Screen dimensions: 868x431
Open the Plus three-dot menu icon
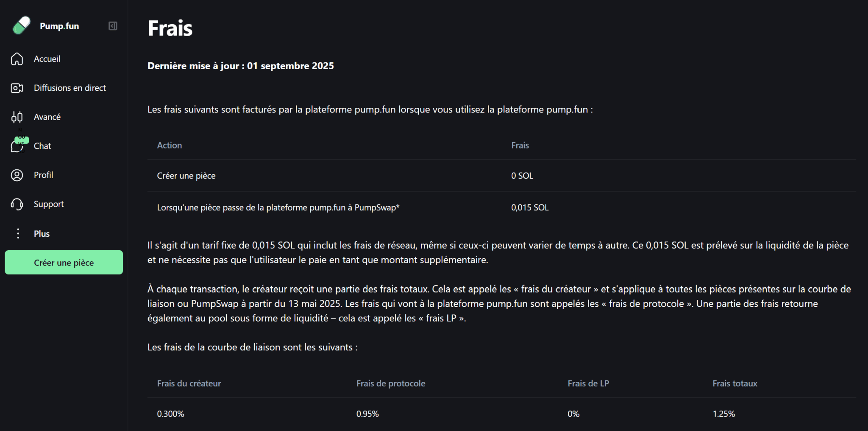(18, 233)
